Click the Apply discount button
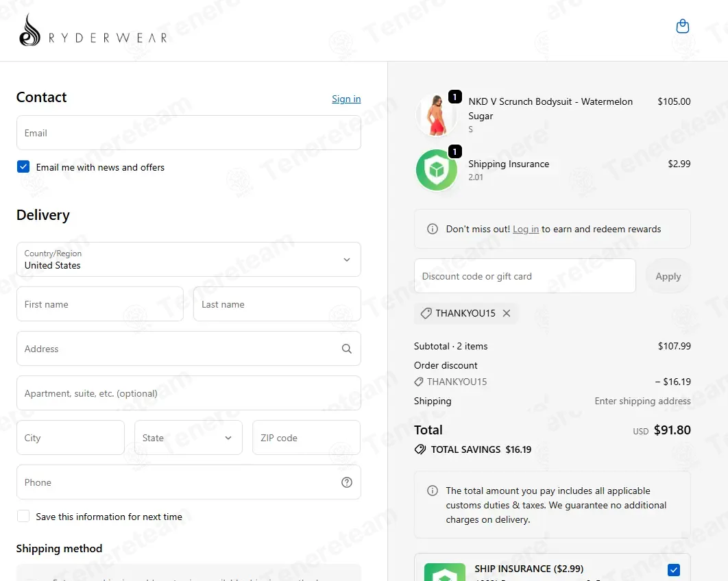The image size is (728, 581). (668, 276)
